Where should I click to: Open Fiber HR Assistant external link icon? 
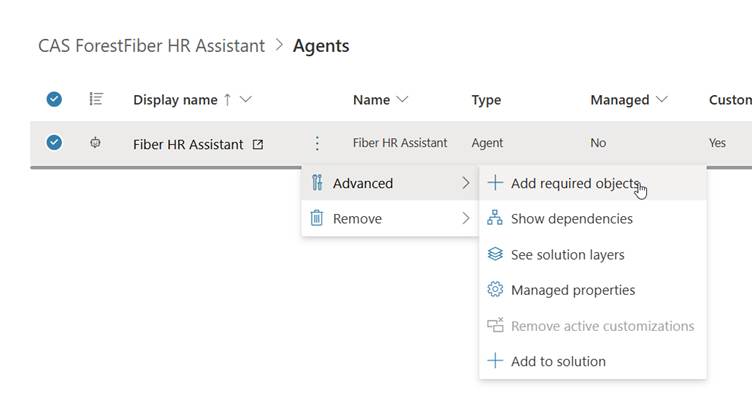point(258,144)
